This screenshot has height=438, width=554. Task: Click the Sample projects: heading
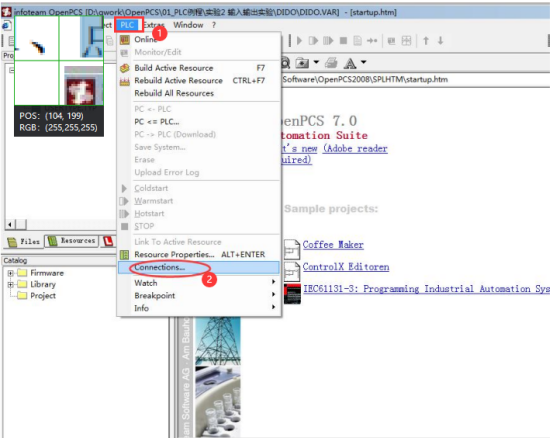tap(331, 209)
